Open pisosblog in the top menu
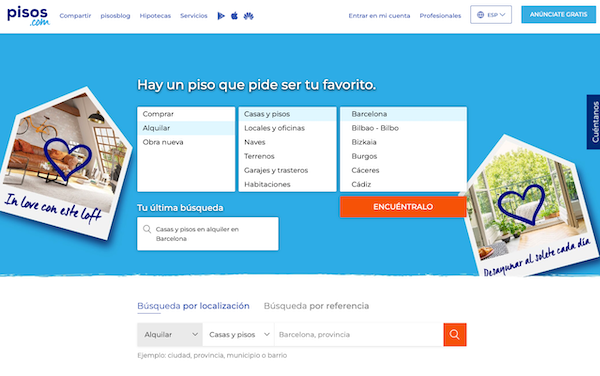Image resolution: width=600 pixels, height=376 pixels. point(115,16)
